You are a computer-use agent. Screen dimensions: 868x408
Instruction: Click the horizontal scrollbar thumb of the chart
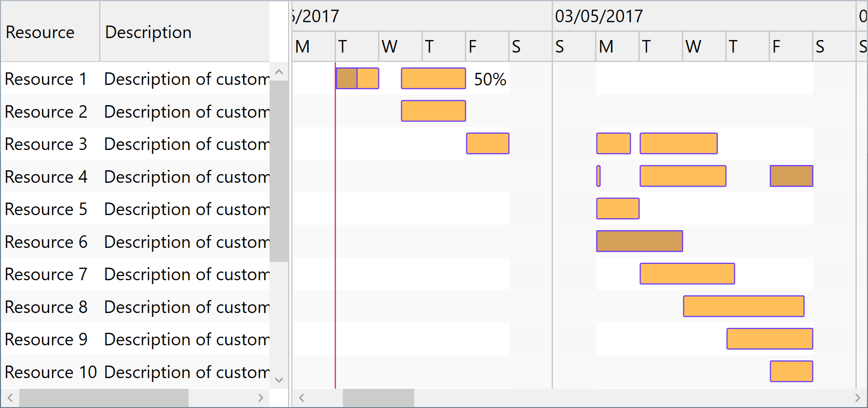(378, 398)
